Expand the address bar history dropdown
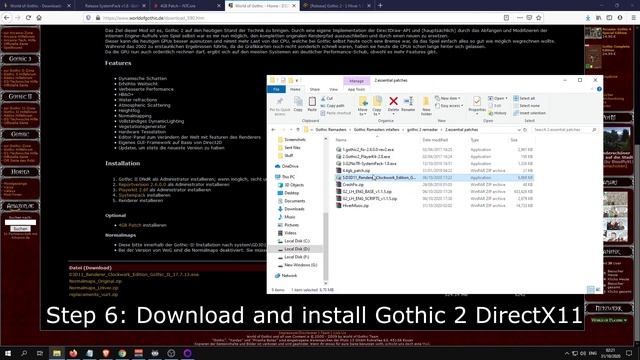 pos(519,130)
